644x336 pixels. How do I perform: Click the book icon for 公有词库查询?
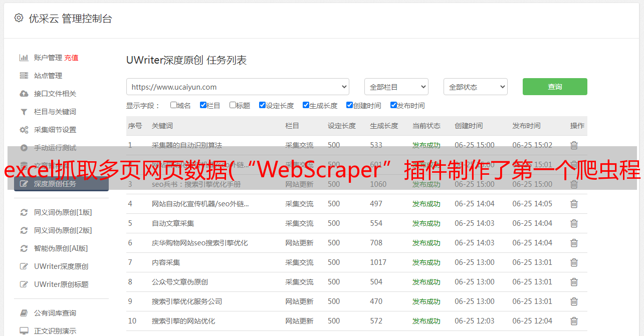[x=24, y=313]
